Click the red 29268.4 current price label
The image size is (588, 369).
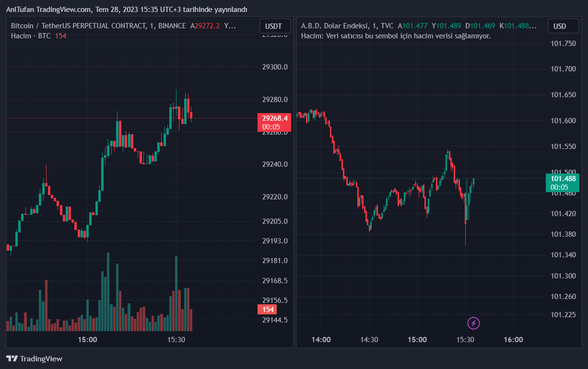click(x=275, y=122)
